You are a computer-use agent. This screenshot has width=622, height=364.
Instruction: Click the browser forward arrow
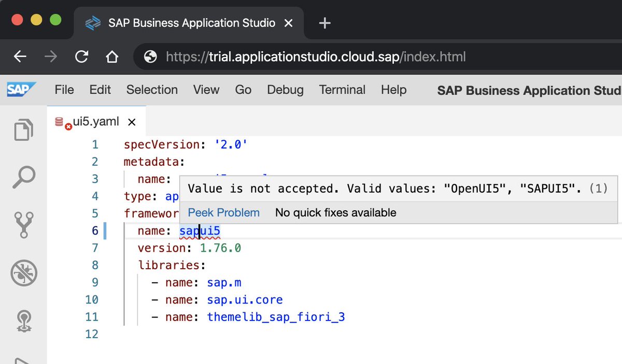[x=51, y=56]
